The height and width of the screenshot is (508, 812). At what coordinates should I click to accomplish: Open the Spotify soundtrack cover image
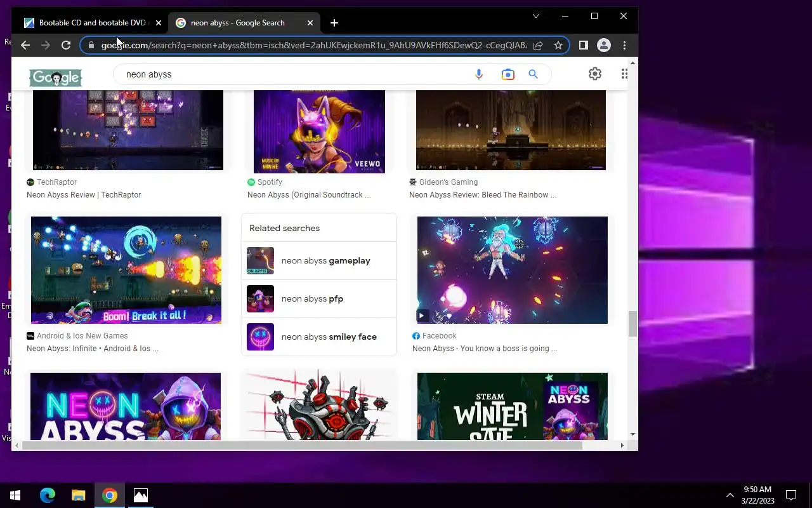click(x=319, y=131)
